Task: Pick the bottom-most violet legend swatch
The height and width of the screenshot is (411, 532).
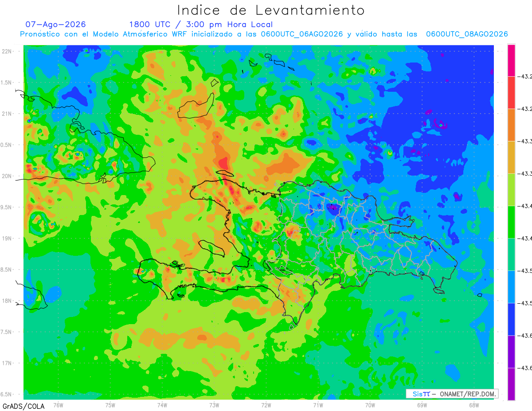Action: tap(511, 384)
